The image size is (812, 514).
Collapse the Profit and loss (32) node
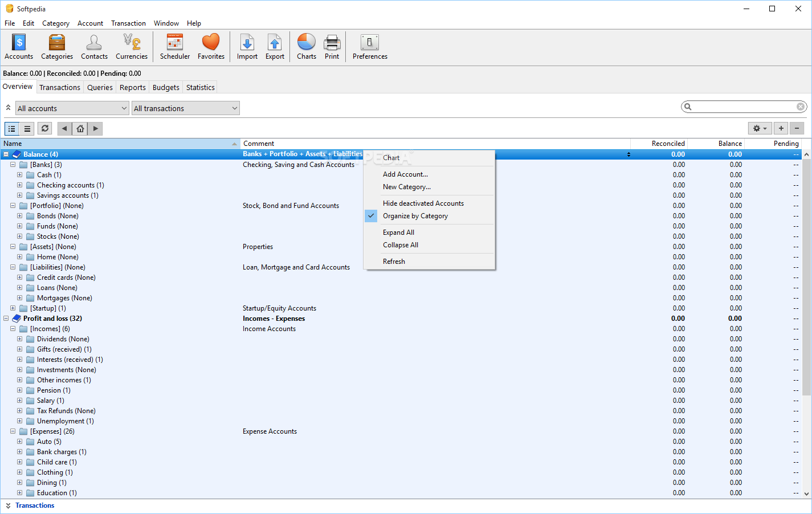(6, 319)
